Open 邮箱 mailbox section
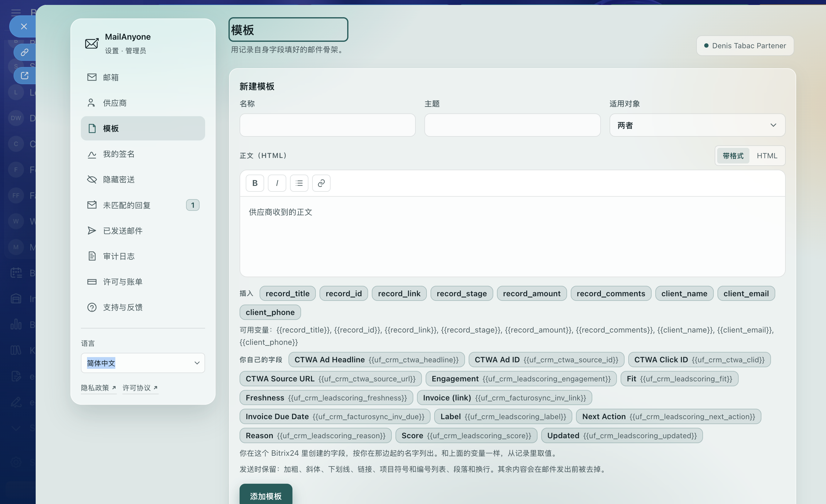The image size is (826, 504). point(143,77)
